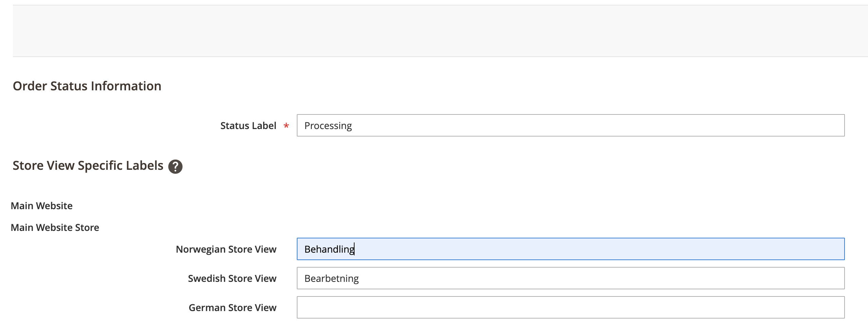Focus the Swedish Store View input box
868x326 pixels.
[571, 278]
